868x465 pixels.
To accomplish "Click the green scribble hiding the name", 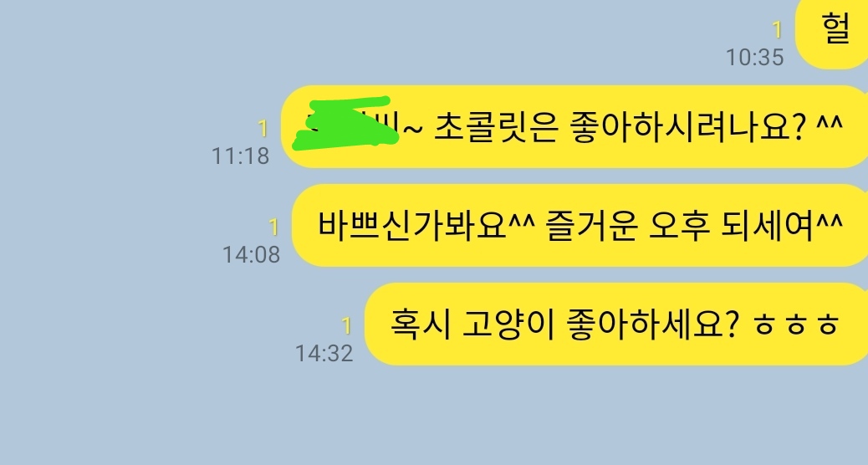I will coord(345,124).
